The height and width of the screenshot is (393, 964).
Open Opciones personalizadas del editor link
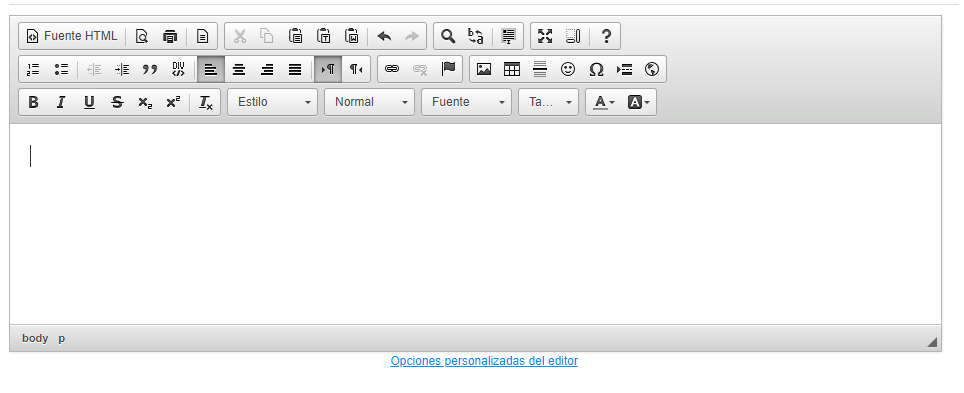pyautogui.click(x=484, y=361)
